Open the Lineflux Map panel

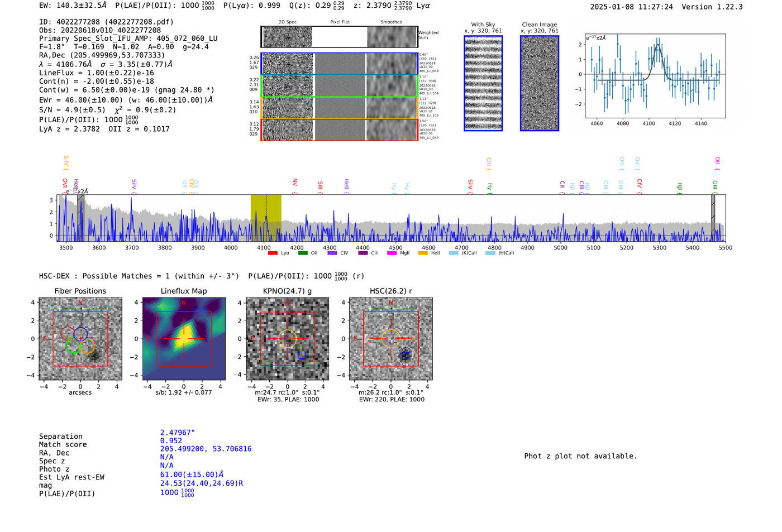click(x=184, y=339)
